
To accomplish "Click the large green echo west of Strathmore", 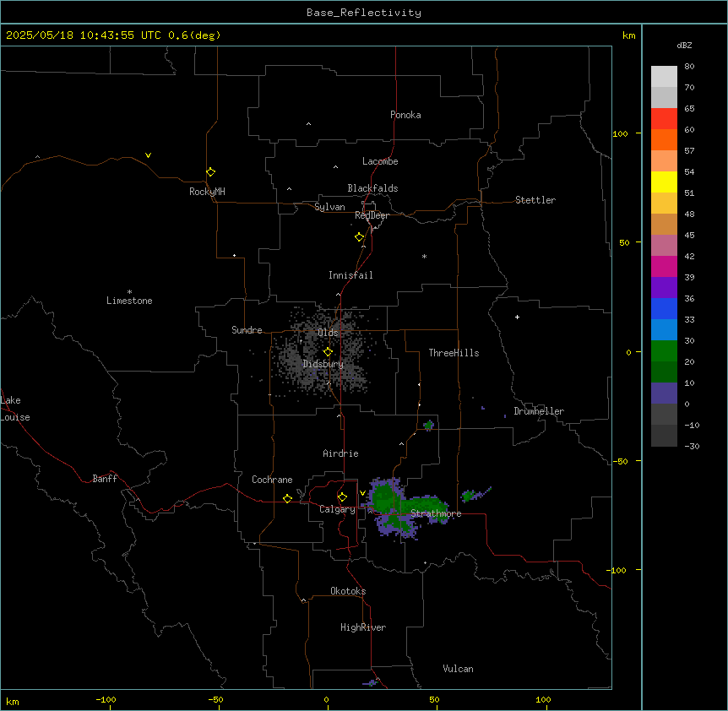I will pos(386,499).
